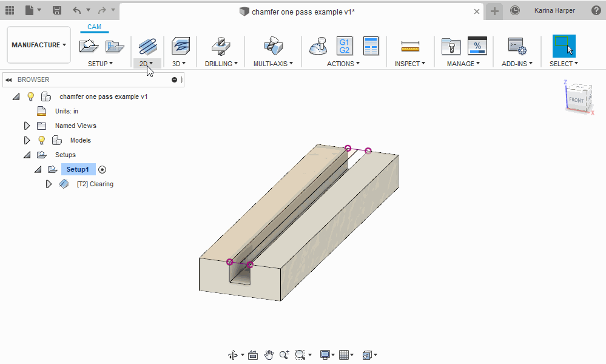606x364 pixels.
Task: Toggle visibility bulb for Models
Action: [42, 140]
